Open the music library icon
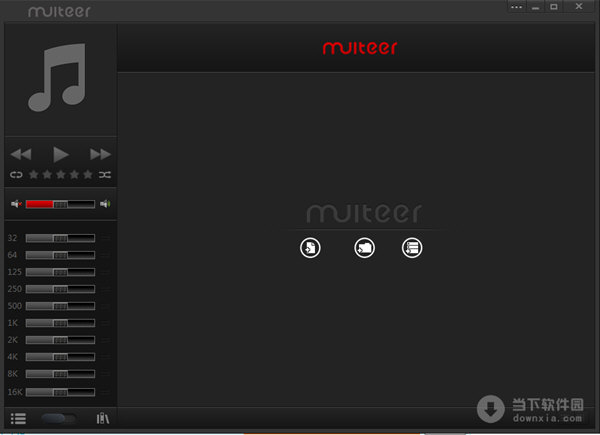The width and height of the screenshot is (600, 435). coord(102,418)
